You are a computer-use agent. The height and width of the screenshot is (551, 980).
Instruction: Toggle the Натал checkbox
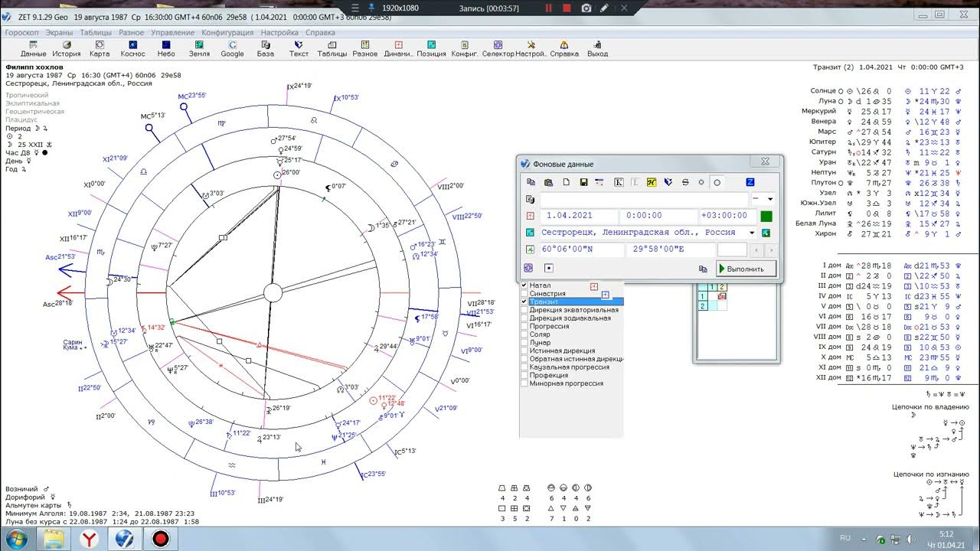pos(524,285)
